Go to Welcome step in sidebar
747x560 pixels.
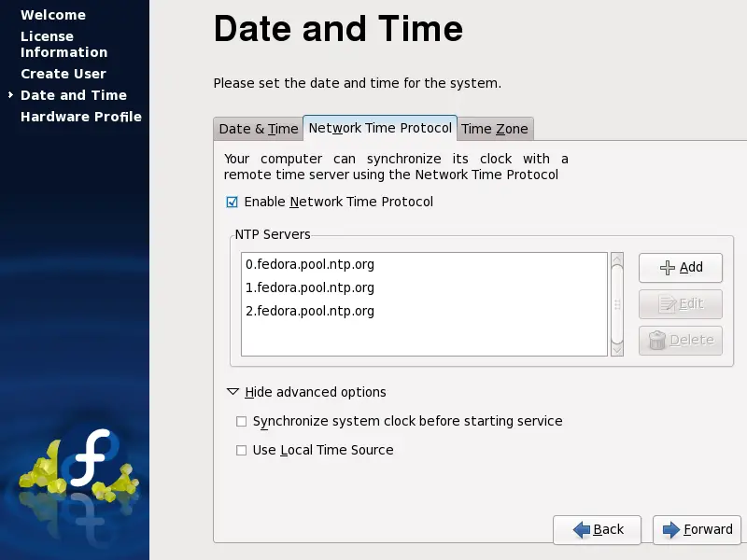point(53,15)
